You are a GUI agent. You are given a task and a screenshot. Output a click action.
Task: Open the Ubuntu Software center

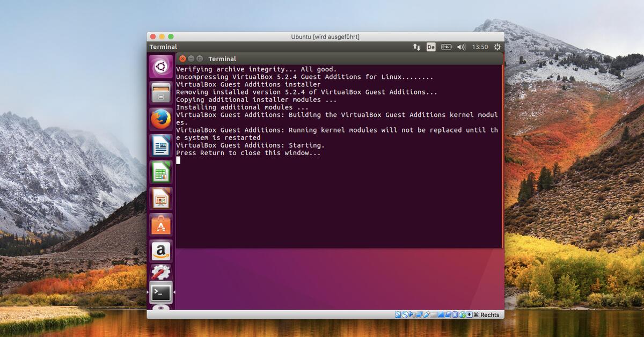[160, 224]
